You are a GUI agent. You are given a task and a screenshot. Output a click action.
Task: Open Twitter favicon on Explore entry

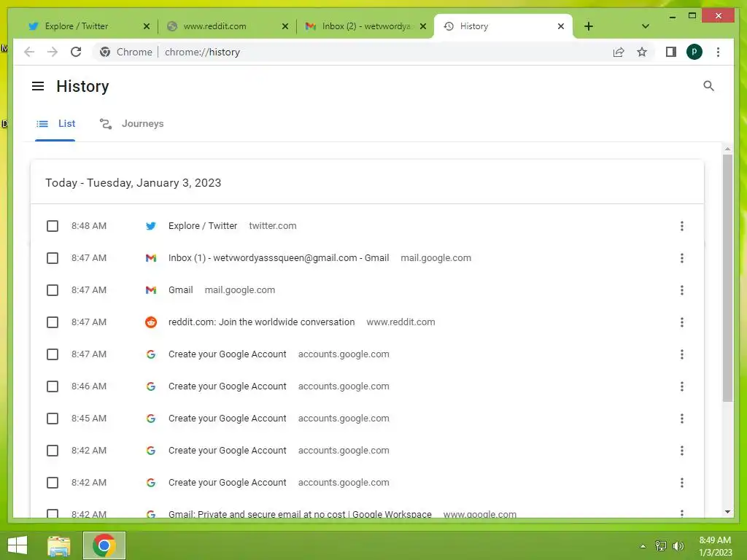150,226
